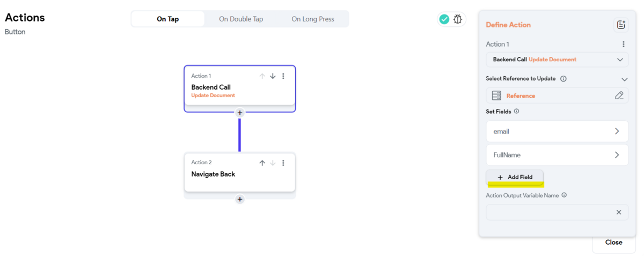Move Action 1 card down with arrow
Image resolution: width=644 pixels, height=256 pixels.
pos(273,76)
